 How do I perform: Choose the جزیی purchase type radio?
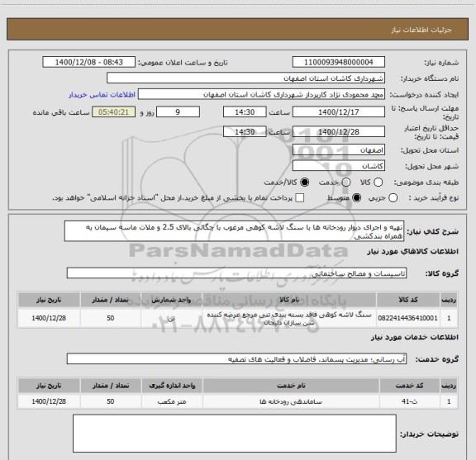pos(393,198)
